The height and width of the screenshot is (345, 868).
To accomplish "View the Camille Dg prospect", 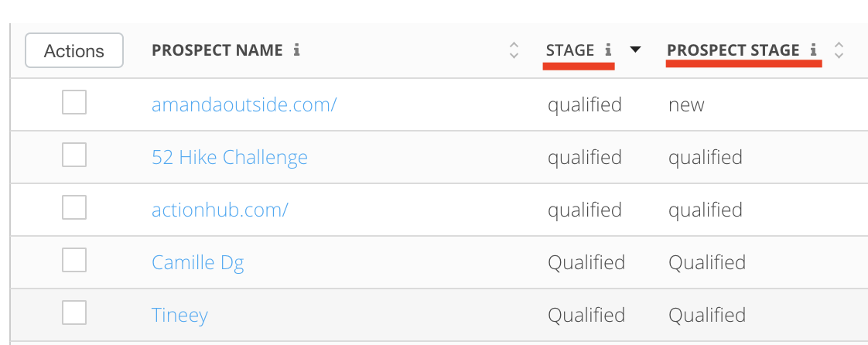I will [x=198, y=263].
